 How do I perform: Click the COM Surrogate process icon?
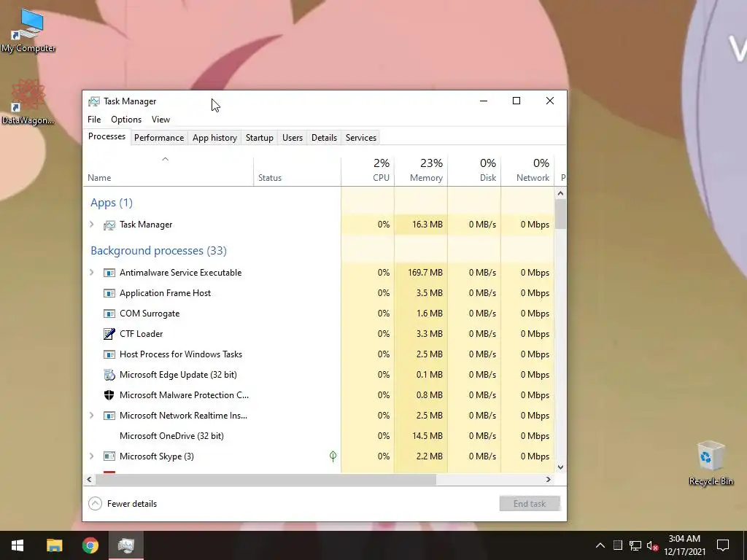(x=109, y=314)
